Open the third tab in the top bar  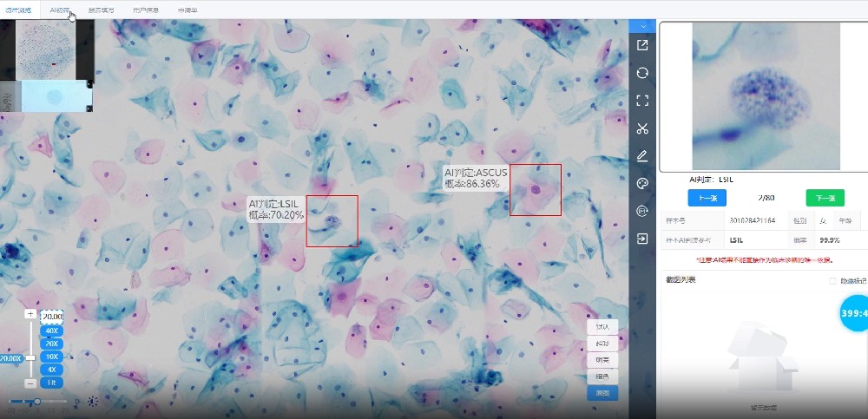(102, 10)
